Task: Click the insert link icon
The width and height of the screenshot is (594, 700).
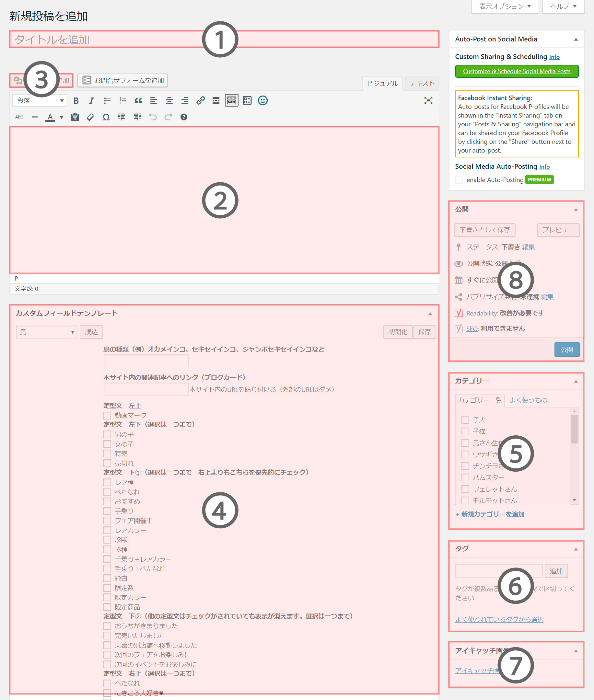Action: (200, 101)
